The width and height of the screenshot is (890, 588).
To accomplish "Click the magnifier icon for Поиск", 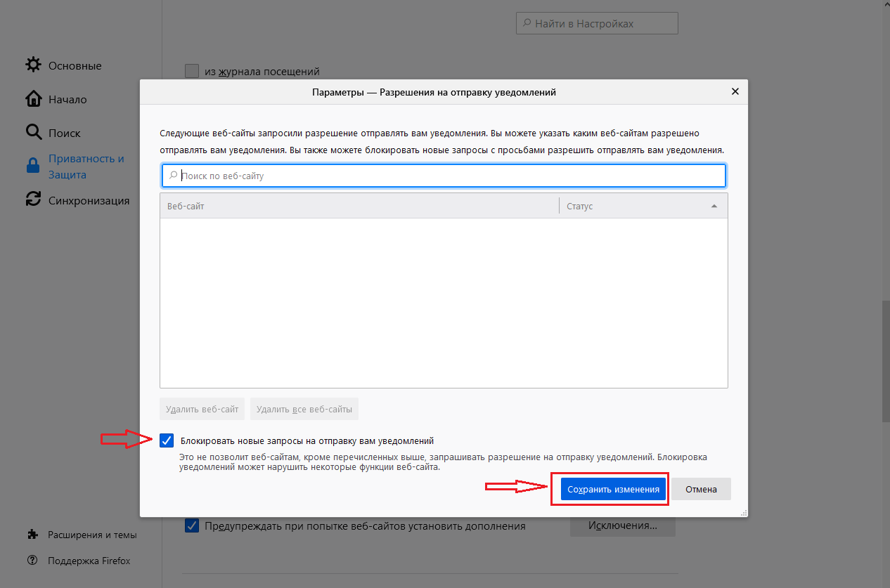I will click(x=33, y=132).
